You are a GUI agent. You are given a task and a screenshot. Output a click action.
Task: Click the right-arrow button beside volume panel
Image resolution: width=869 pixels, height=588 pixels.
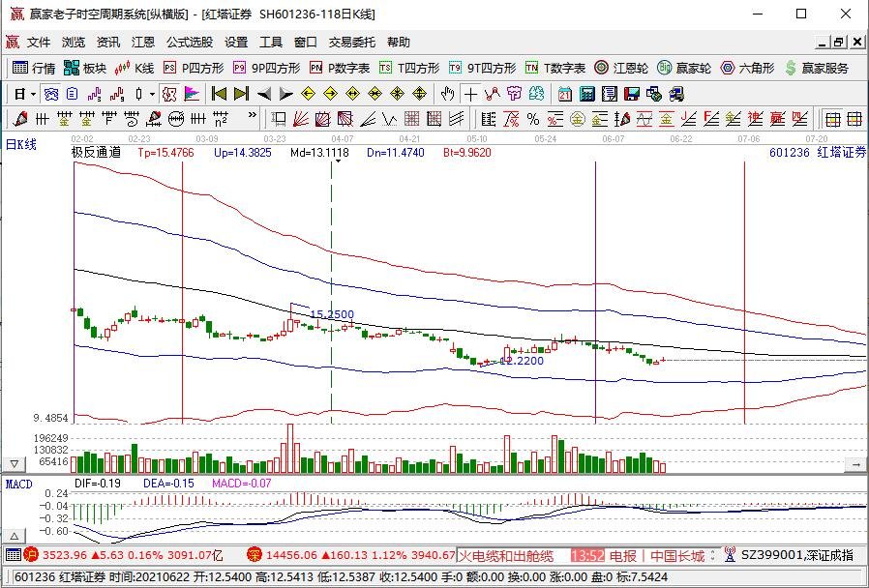[856, 464]
